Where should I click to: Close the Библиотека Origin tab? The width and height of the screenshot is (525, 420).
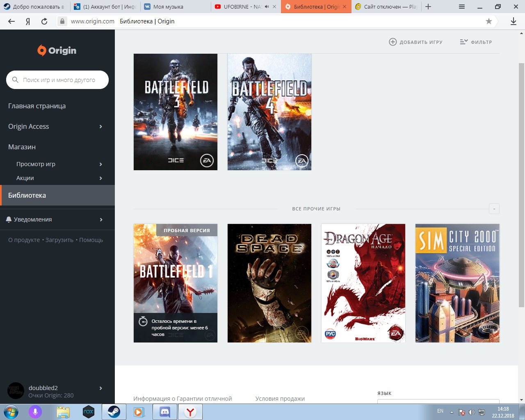pyautogui.click(x=345, y=7)
